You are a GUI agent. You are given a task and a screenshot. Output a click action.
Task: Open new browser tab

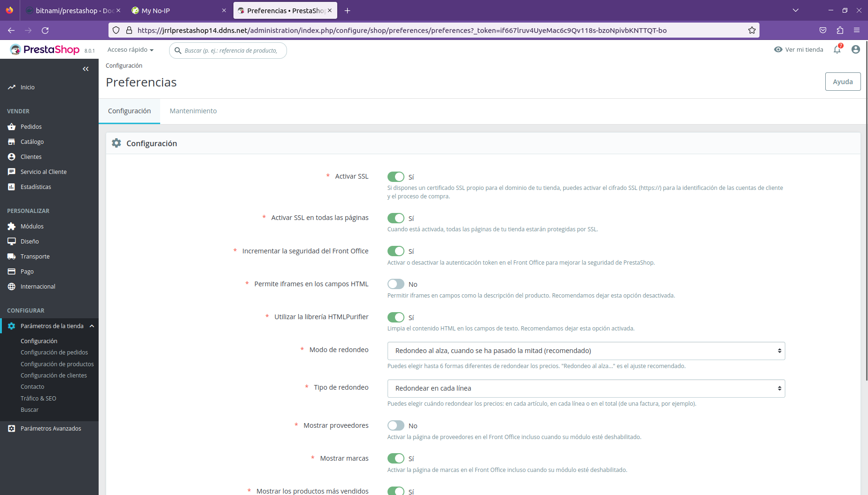click(348, 10)
